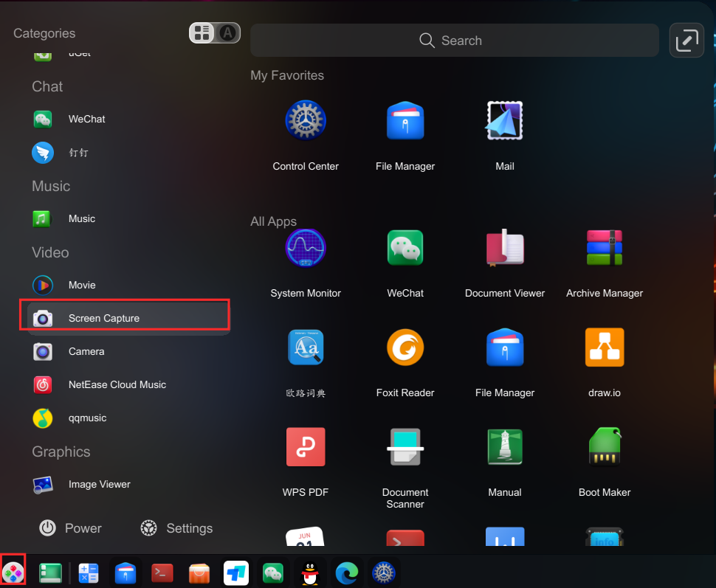Open 钉钉 in the Chat category
The width and height of the screenshot is (716, 588).
tap(130, 153)
